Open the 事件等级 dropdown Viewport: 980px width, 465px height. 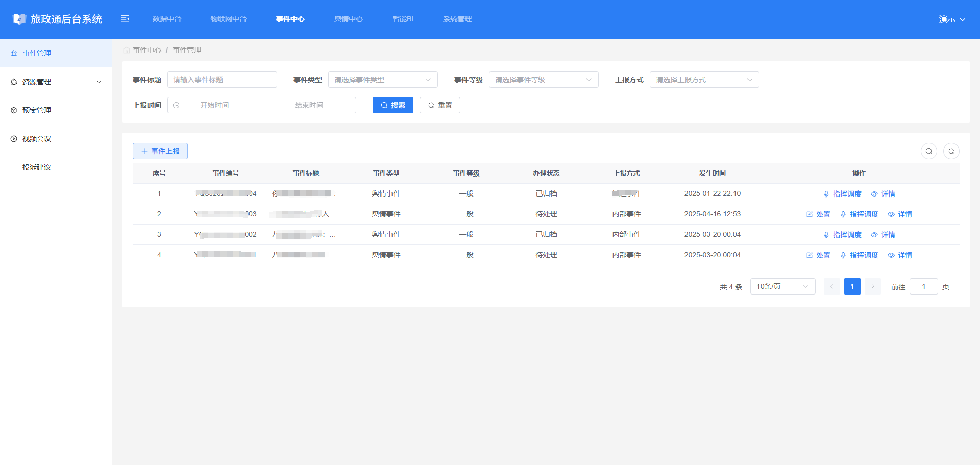coord(544,80)
